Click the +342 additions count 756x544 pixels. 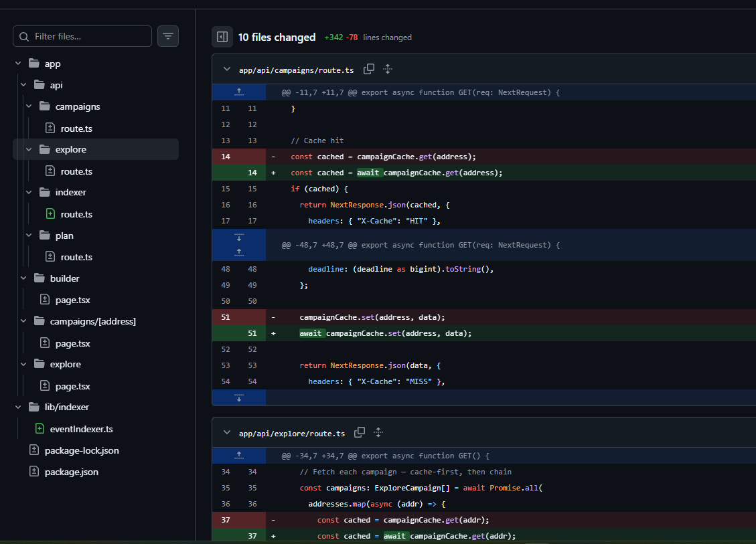click(x=333, y=37)
